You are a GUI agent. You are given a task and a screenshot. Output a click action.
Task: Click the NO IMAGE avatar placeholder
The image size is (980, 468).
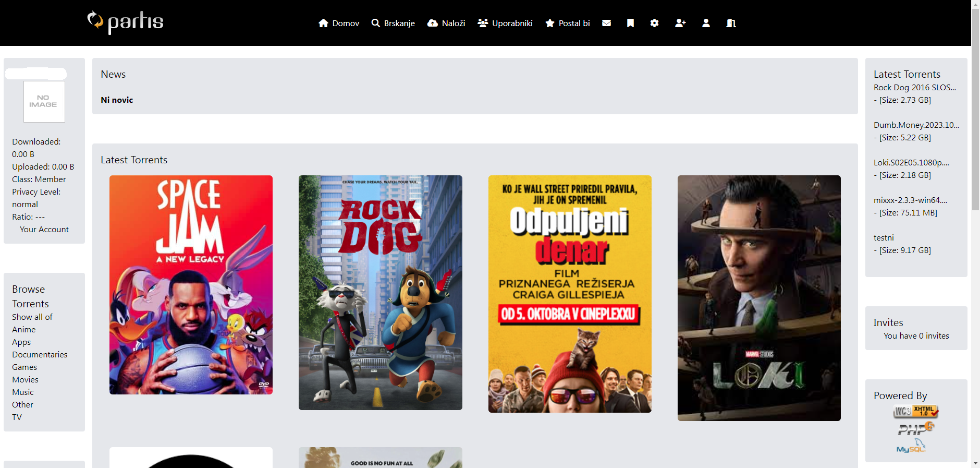44,102
